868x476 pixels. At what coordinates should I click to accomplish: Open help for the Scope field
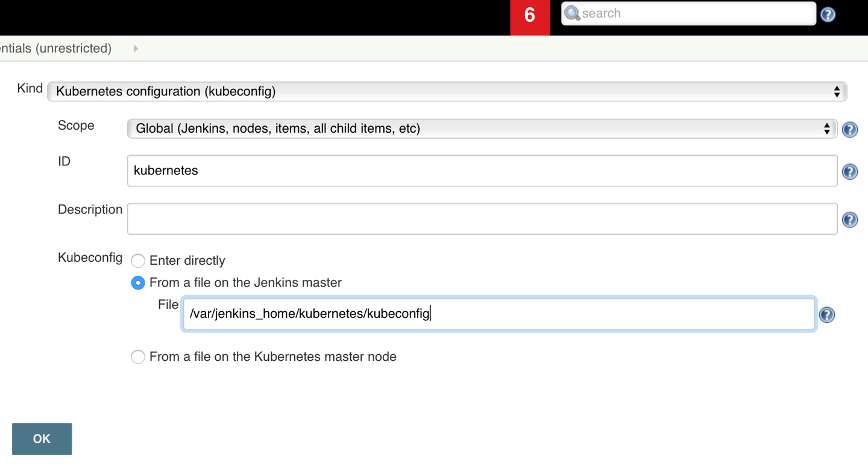(x=849, y=129)
